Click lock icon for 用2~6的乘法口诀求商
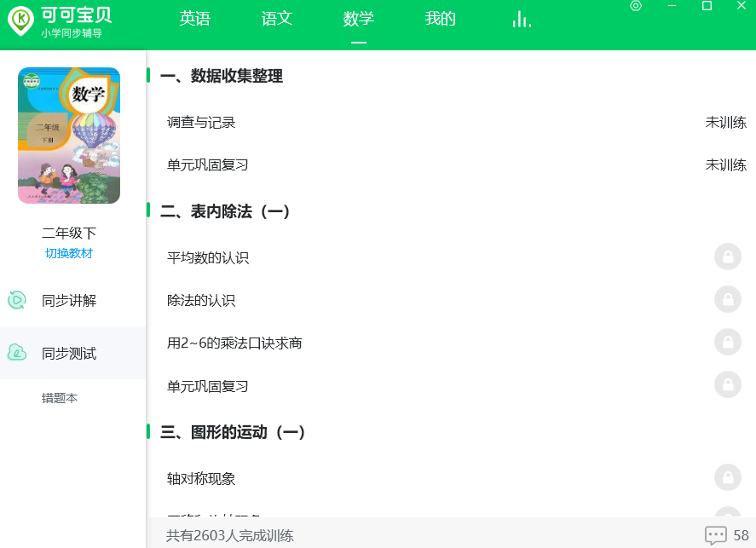 click(728, 343)
